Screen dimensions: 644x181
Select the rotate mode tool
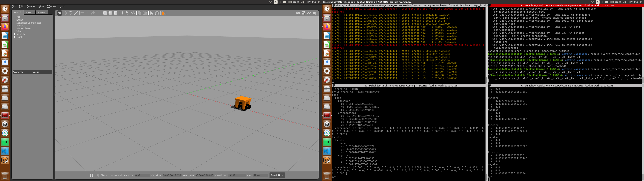70,13
